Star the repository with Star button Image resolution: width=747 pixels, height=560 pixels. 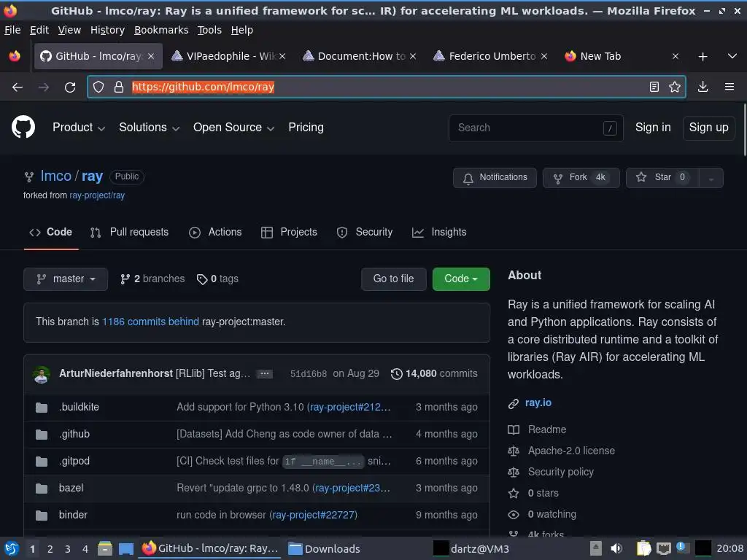662,178
